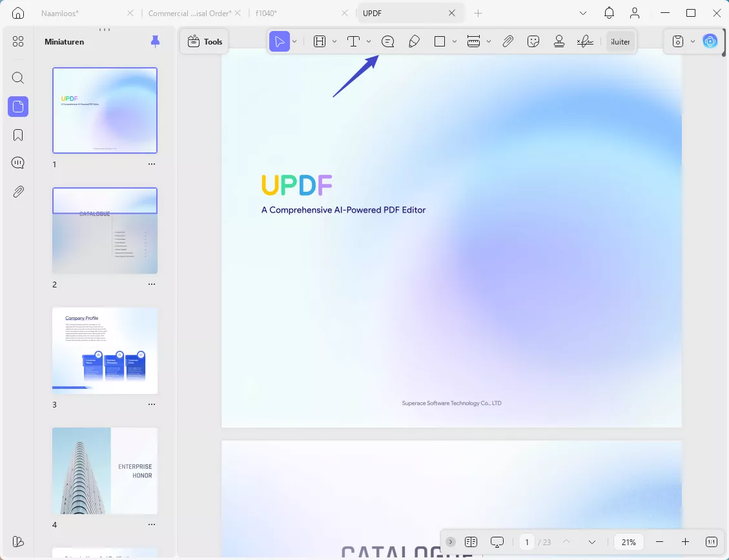Open the Comments list panel
The image size is (729, 560).
(17, 163)
